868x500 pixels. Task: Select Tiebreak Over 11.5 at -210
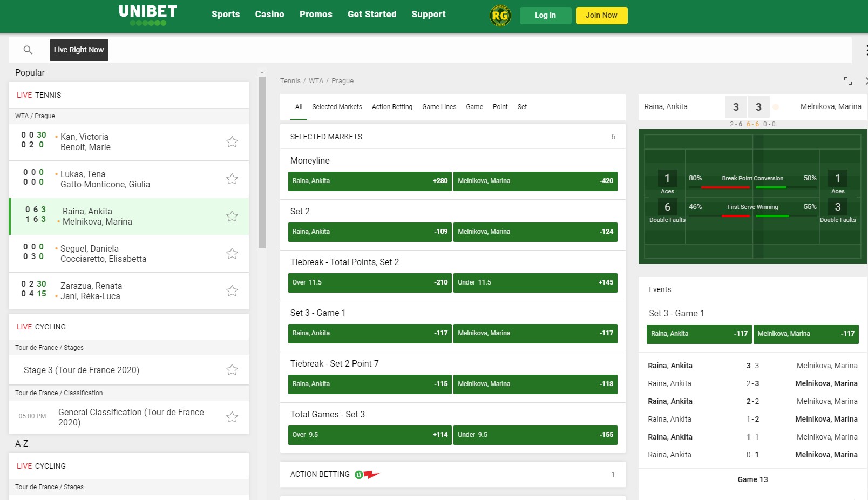pos(370,283)
